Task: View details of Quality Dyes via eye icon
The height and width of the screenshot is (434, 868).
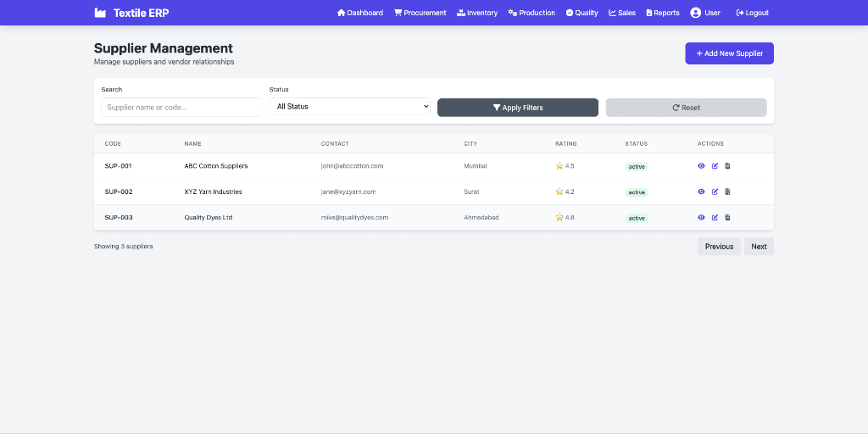Action: coord(701,218)
